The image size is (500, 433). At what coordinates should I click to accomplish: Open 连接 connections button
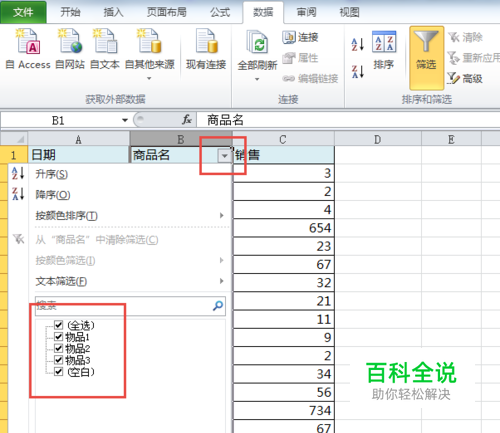[300, 37]
